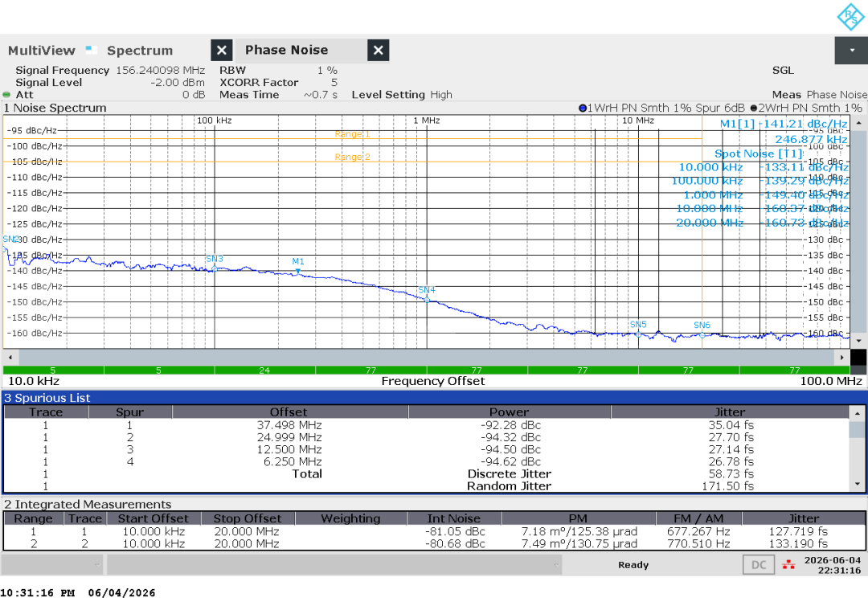The width and height of the screenshot is (868, 610).
Task: Close the Spectrum tab with its X
Action: pyautogui.click(x=222, y=51)
